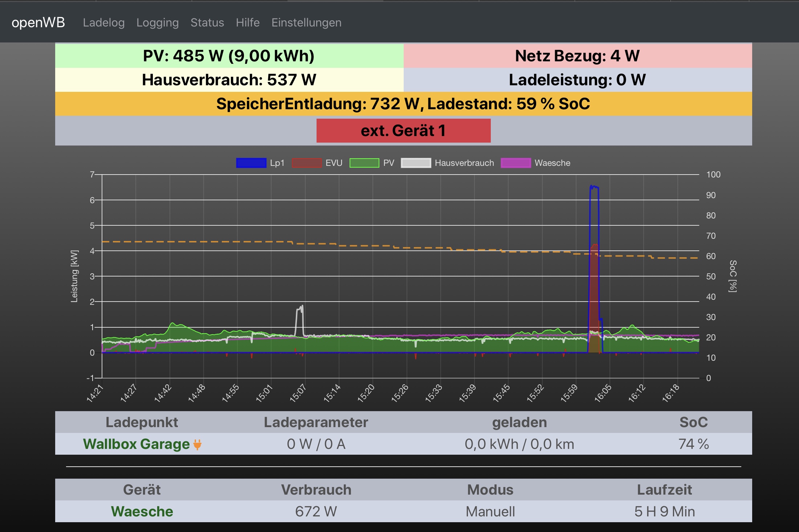Viewport: 799px width, 532px height.
Task: Open Hilfe in the navbar
Action: (248, 22)
